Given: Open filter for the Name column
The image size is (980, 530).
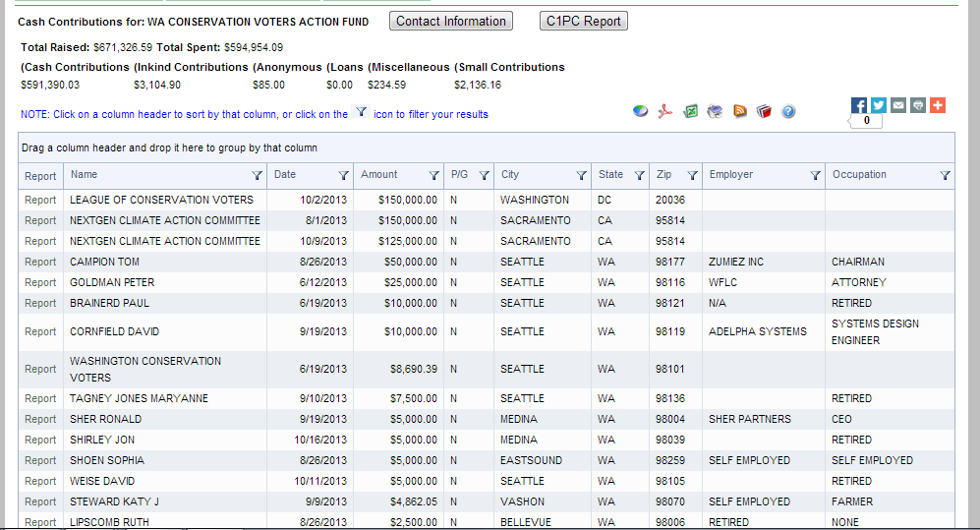Looking at the screenshot, I should pos(258,175).
